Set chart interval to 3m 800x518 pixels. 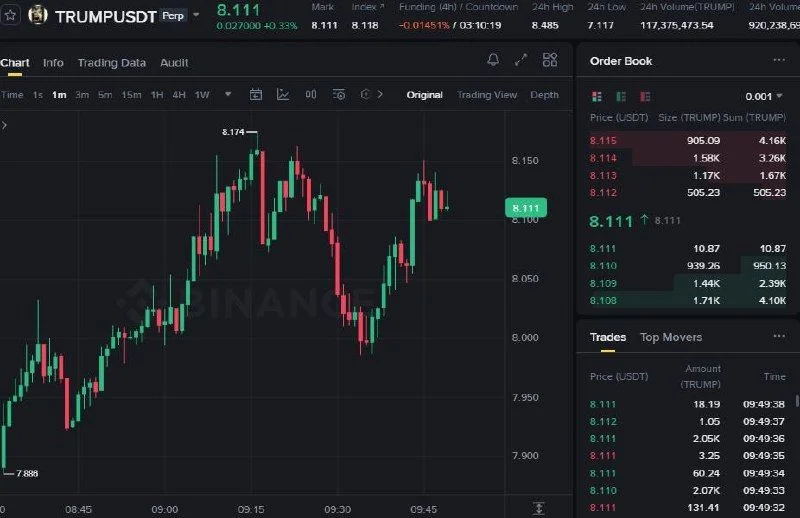click(x=82, y=95)
